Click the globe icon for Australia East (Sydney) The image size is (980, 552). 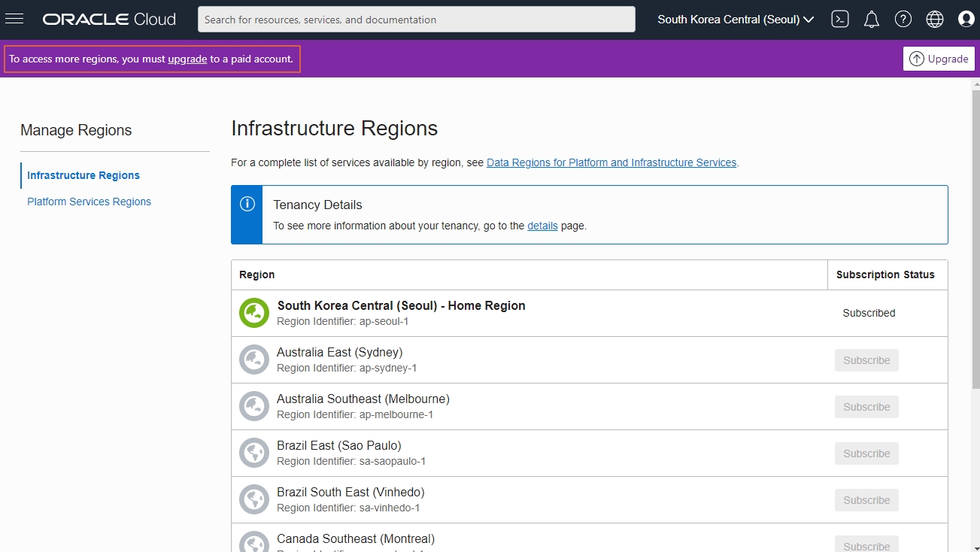coord(254,359)
